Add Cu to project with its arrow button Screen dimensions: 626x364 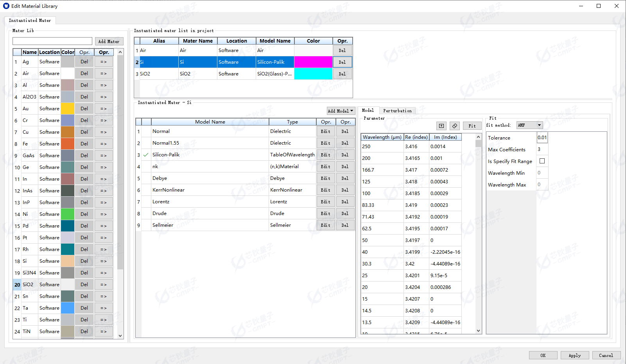pyautogui.click(x=103, y=132)
